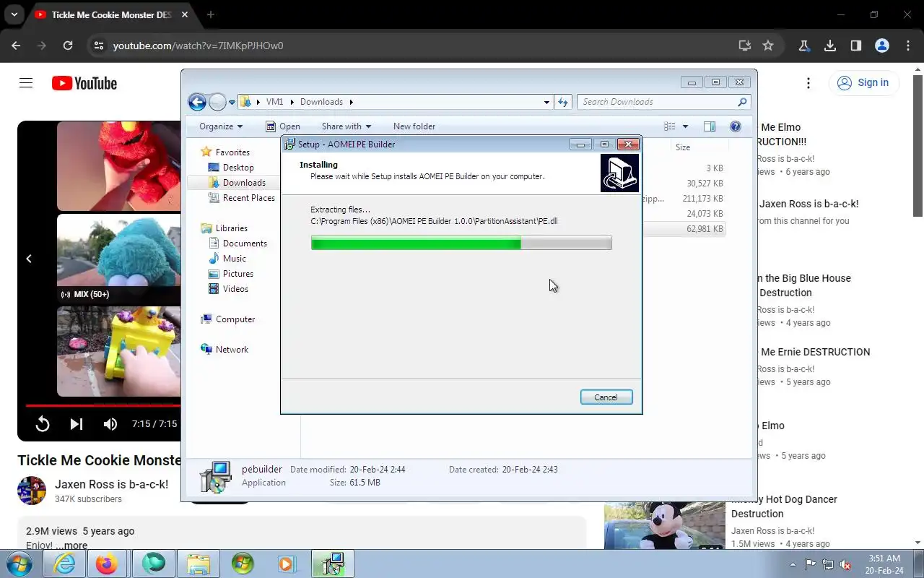Click VM1 in the Explorer address path
Image resolution: width=924 pixels, height=578 pixels.
tap(274, 102)
